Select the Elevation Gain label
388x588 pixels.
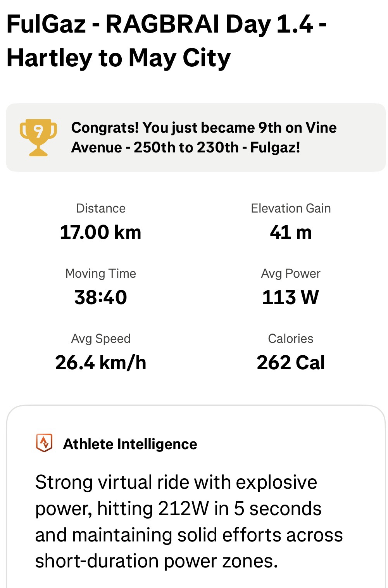pos(291,208)
